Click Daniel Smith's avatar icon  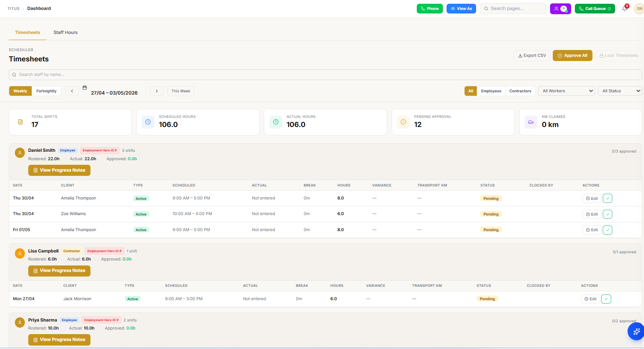tap(20, 153)
